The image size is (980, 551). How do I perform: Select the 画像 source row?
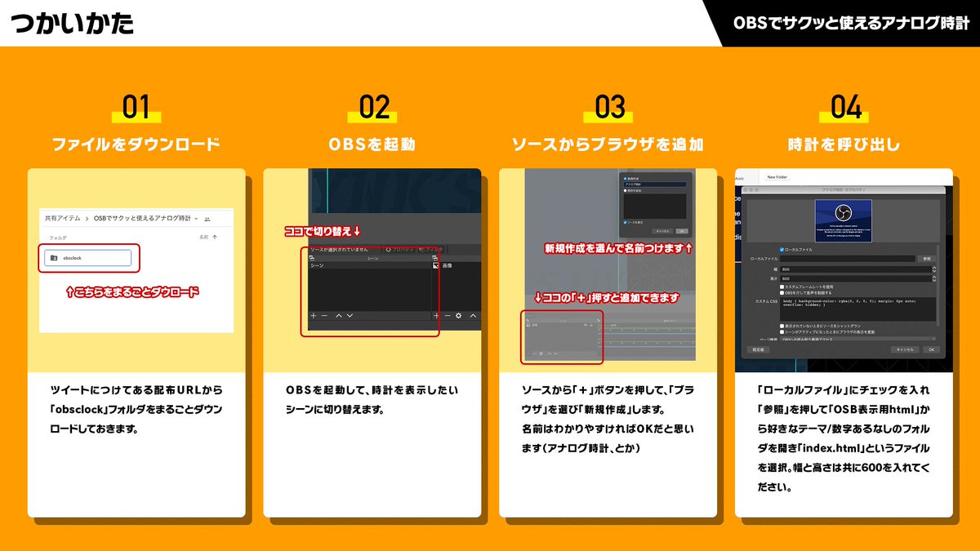coord(457,265)
